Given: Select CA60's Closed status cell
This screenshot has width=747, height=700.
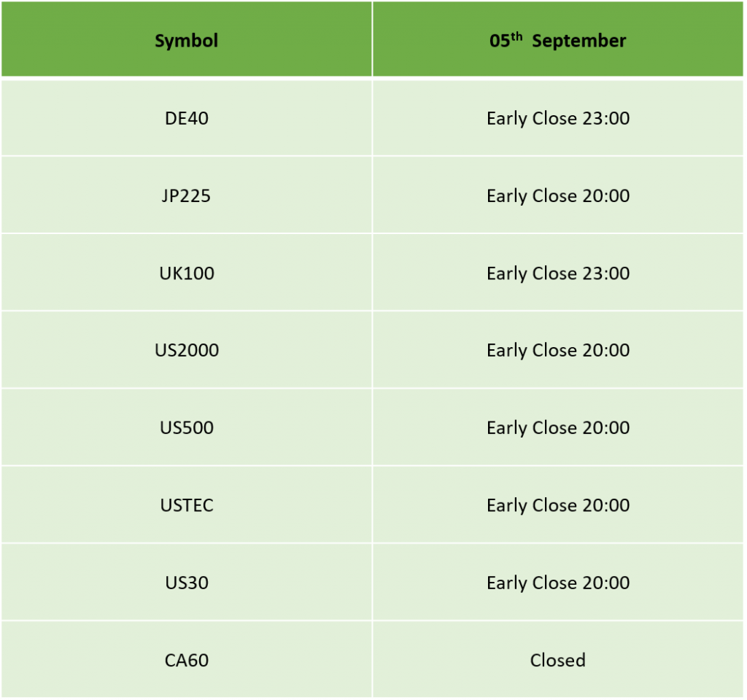Looking at the screenshot, I should pyautogui.click(x=558, y=660).
